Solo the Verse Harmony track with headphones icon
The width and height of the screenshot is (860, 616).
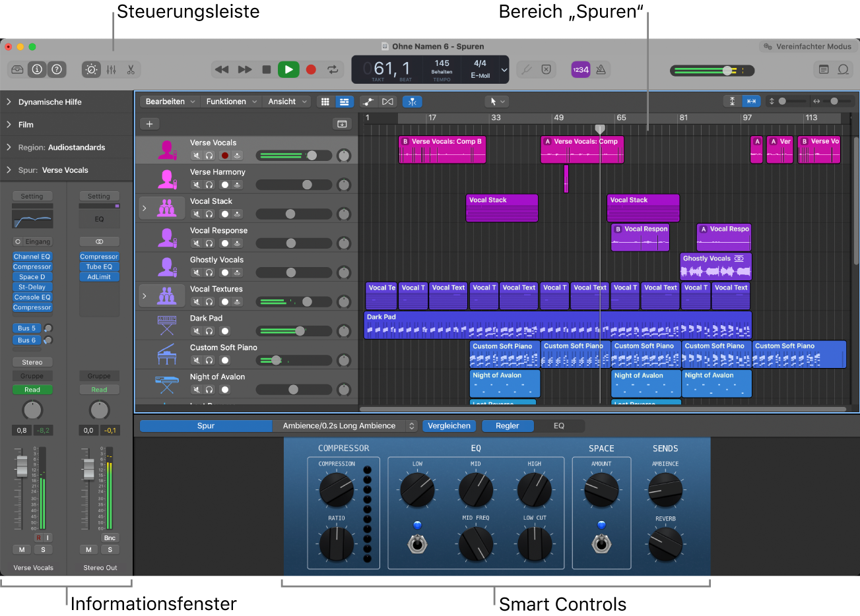tap(208, 185)
